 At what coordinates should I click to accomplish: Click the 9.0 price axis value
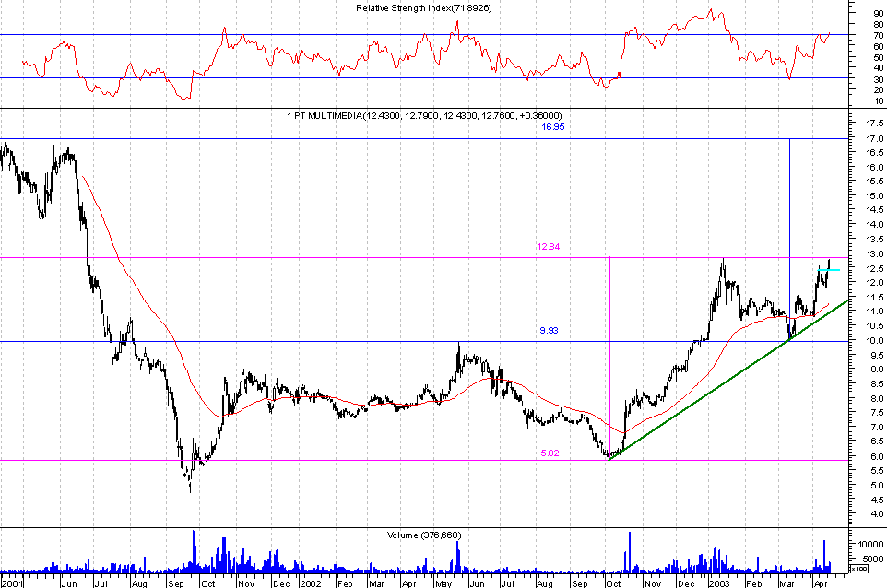click(876, 370)
